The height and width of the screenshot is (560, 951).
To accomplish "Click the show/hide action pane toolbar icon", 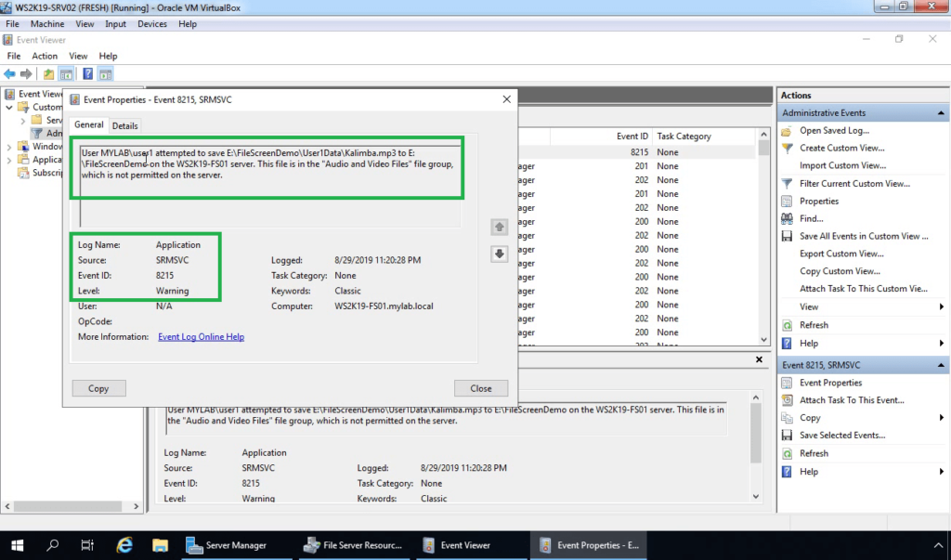I will (x=106, y=74).
